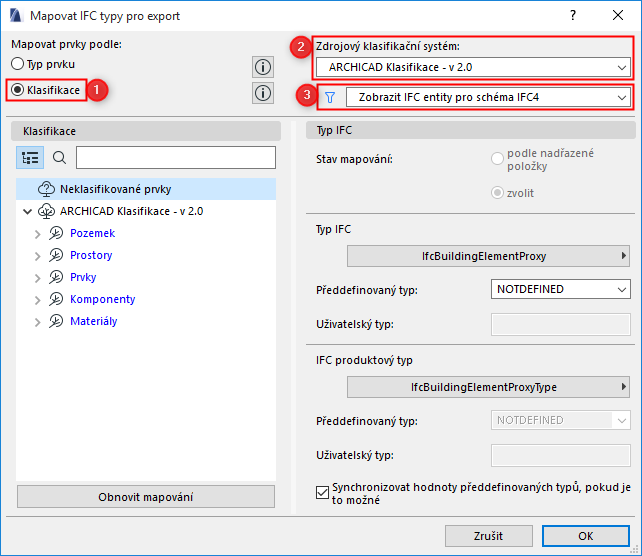642x556 pixels.
Task: Select the Klasifikace radio button
Action: pyautogui.click(x=18, y=90)
